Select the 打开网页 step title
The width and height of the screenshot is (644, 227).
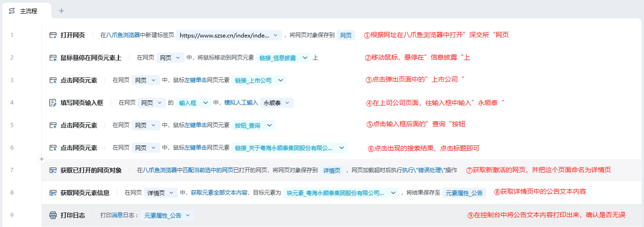(x=73, y=35)
